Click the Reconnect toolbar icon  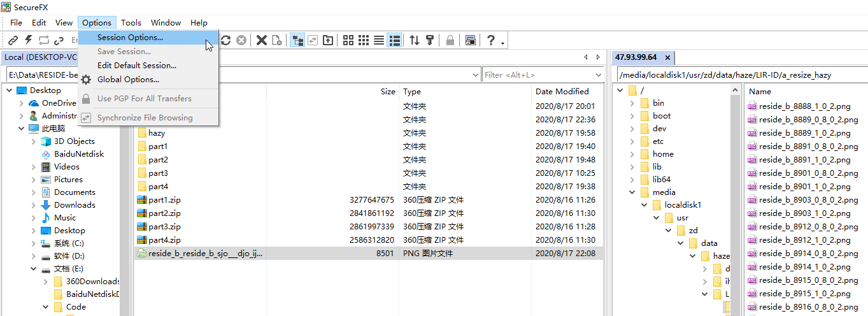point(43,40)
